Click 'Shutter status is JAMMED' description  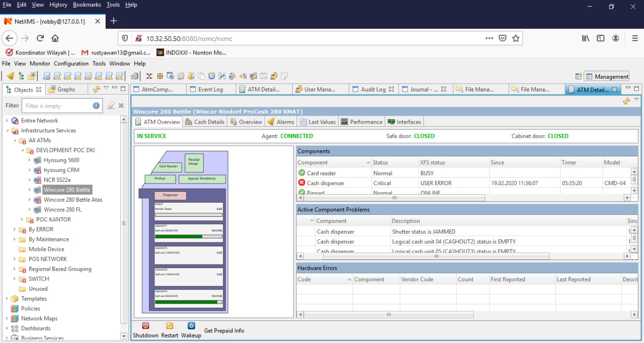click(424, 232)
